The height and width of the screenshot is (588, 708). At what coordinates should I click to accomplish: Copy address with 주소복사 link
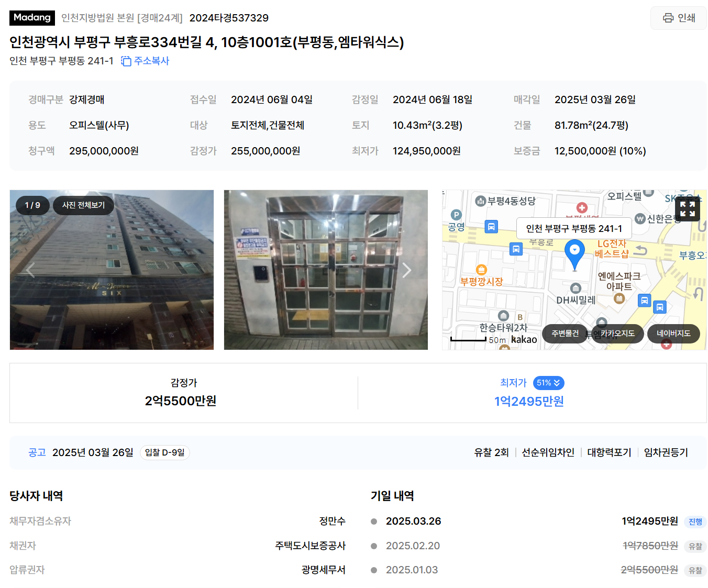pos(145,61)
